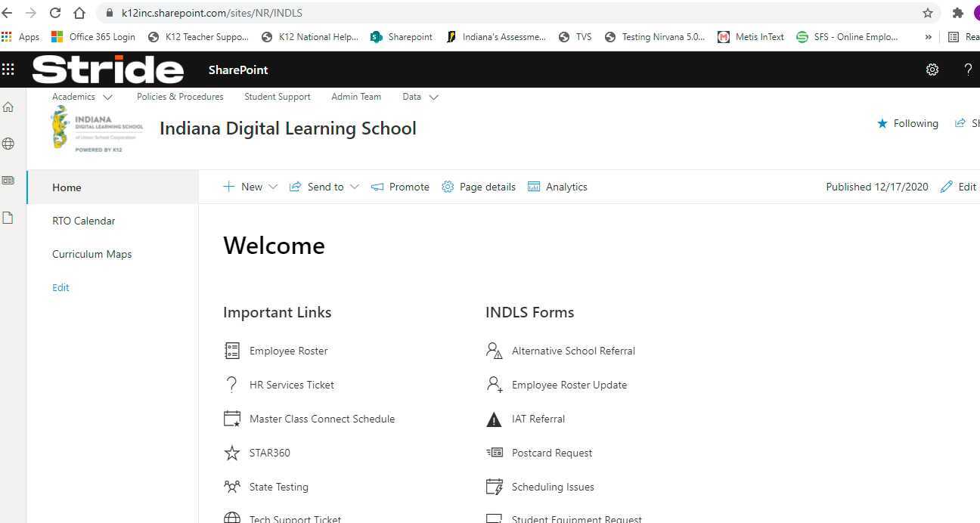Click the browser bookmark star icon
Screen dimensions: 980x523
928,13
